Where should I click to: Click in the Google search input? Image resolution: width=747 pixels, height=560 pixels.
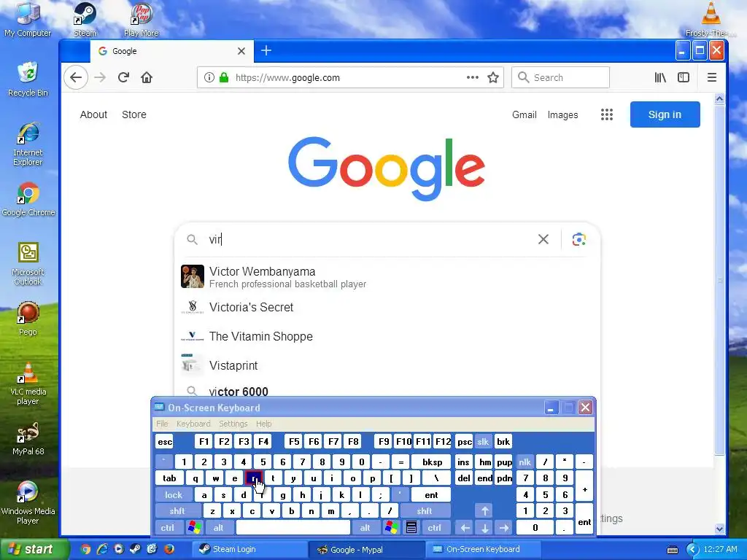[x=370, y=239]
